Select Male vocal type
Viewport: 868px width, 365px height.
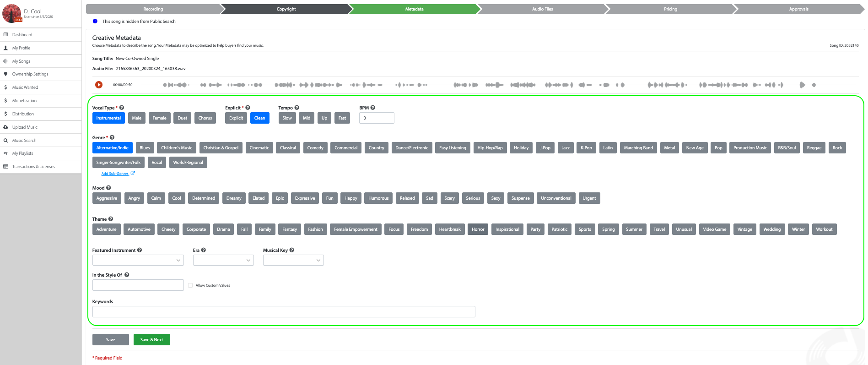coord(137,118)
